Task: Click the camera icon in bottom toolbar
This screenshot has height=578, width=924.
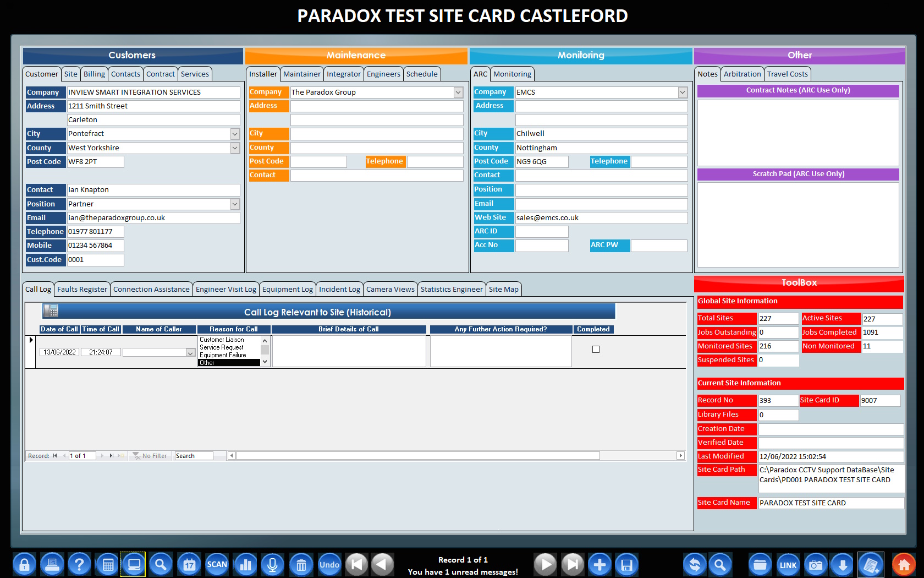Action: coord(816,564)
